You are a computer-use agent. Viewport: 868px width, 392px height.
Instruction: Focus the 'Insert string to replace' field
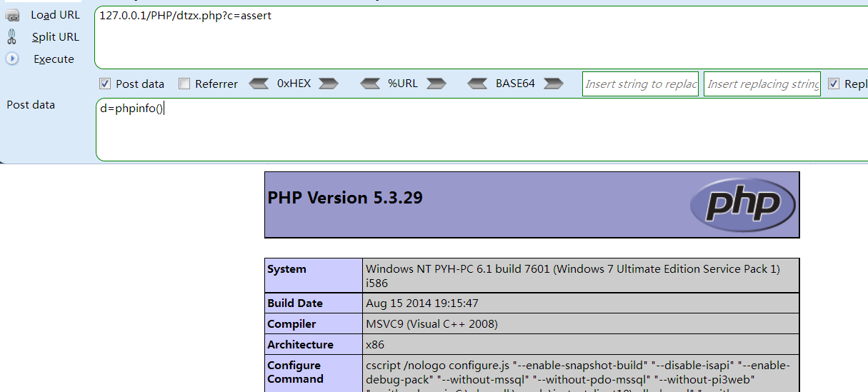point(640,84)
